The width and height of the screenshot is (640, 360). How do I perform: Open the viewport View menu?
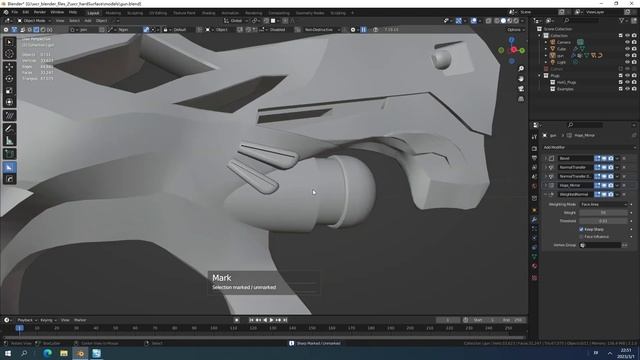[60, 20]
